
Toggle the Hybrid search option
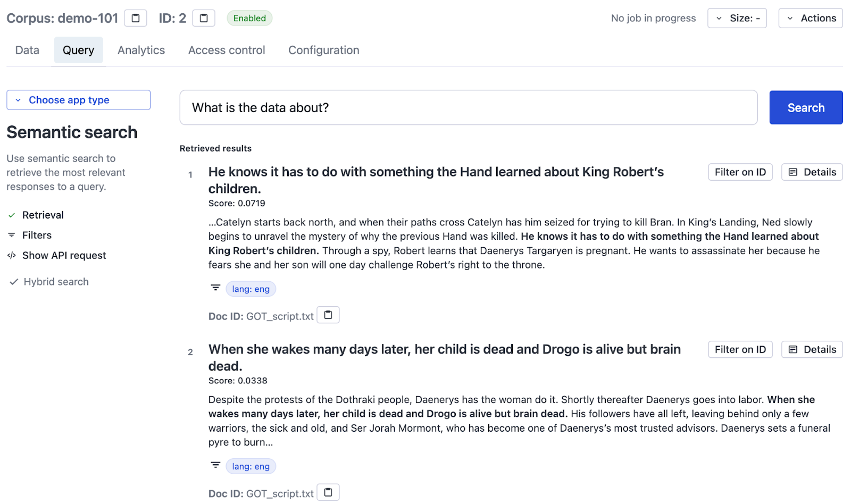(49, 282)
